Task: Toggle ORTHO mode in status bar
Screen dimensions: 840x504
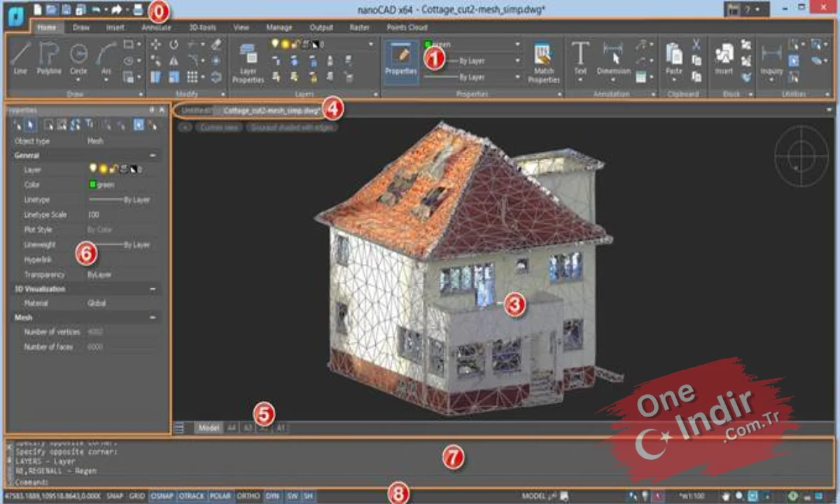Action: [x=248, y=496]
